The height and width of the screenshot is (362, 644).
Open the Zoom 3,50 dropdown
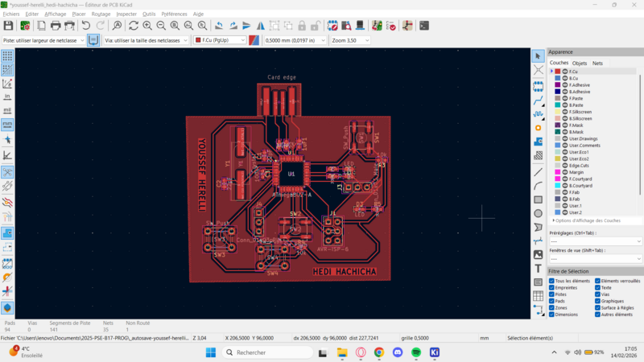pos(349,39)
